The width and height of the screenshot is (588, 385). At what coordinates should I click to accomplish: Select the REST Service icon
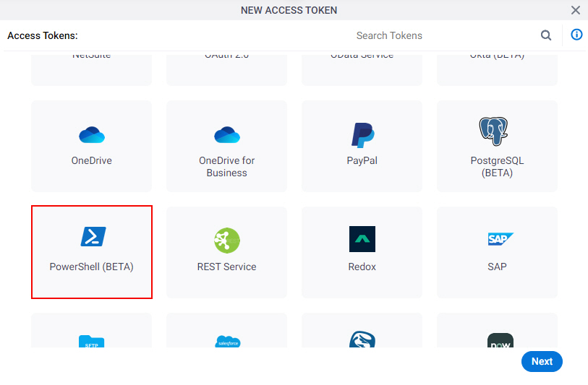(227, 241)
